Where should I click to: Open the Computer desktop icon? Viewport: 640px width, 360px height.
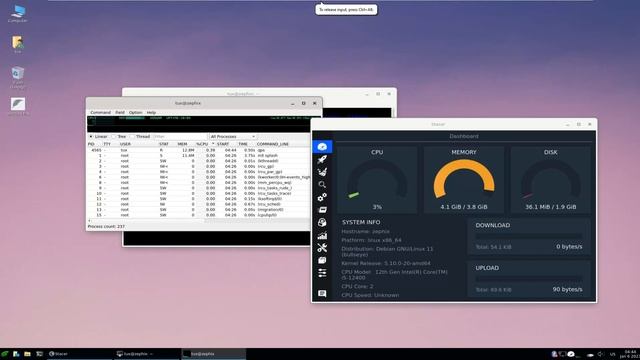18,13
